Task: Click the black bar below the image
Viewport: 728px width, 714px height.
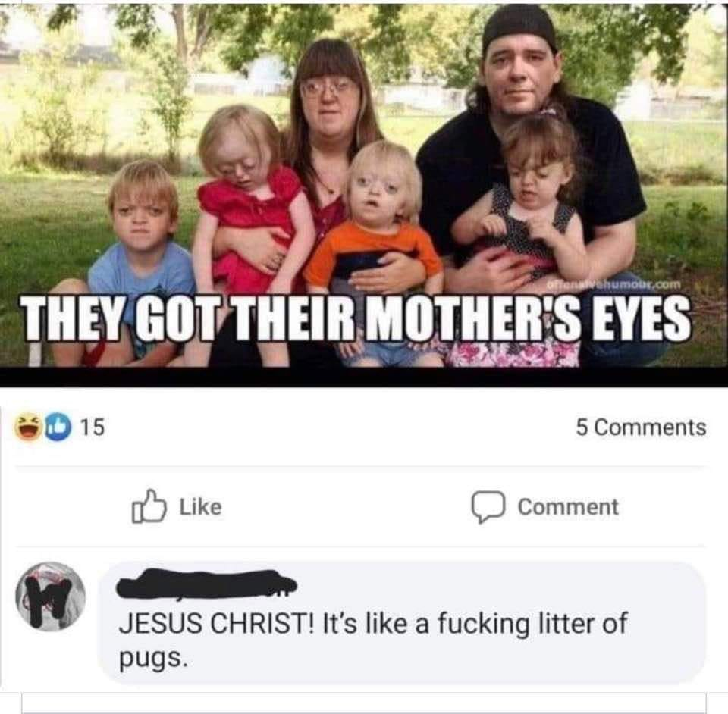Action: [362, 377]
